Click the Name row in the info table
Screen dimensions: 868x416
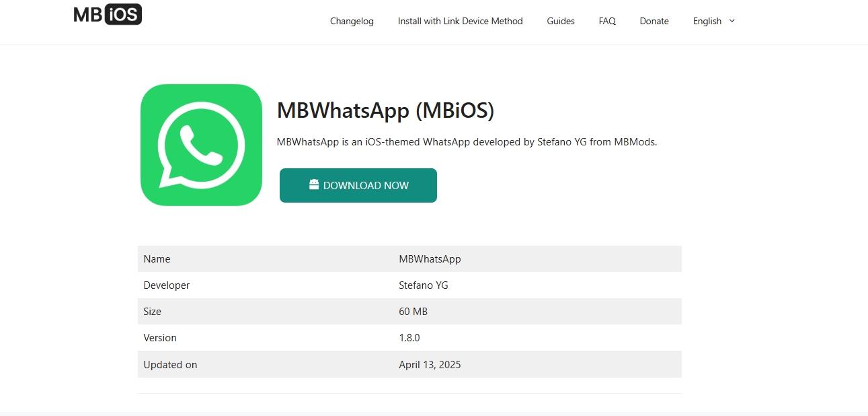pos(157,258)
